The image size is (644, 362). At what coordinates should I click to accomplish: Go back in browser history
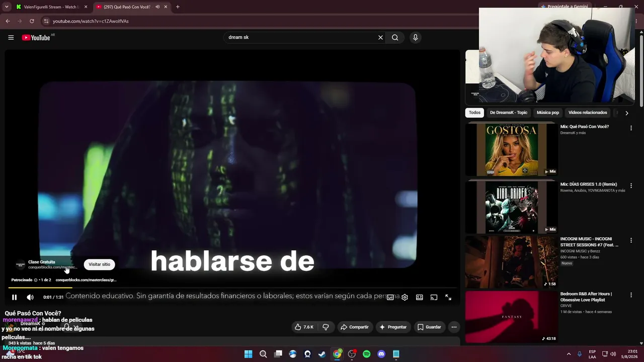point(8,21)
